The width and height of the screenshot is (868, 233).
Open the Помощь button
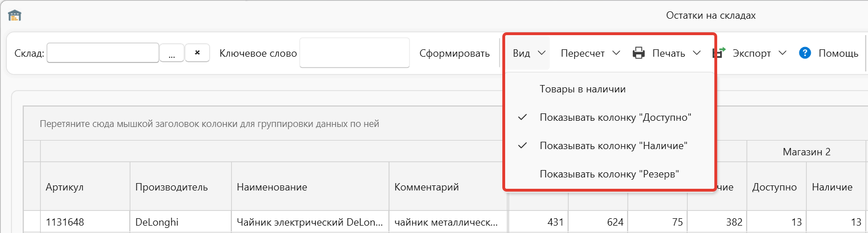point(829,53)
